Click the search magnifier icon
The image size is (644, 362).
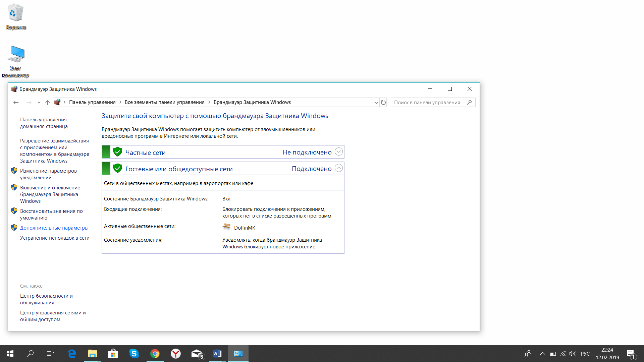point(469,103)
